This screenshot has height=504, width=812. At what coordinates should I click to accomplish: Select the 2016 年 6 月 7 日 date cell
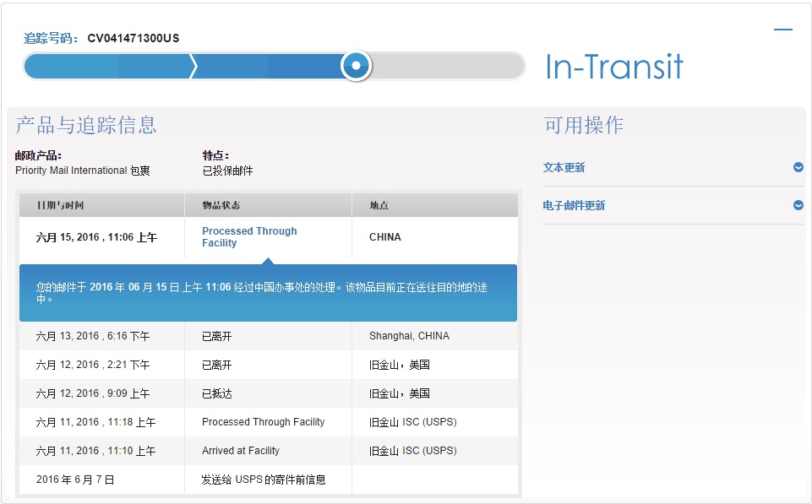click(x=75, y=480)
